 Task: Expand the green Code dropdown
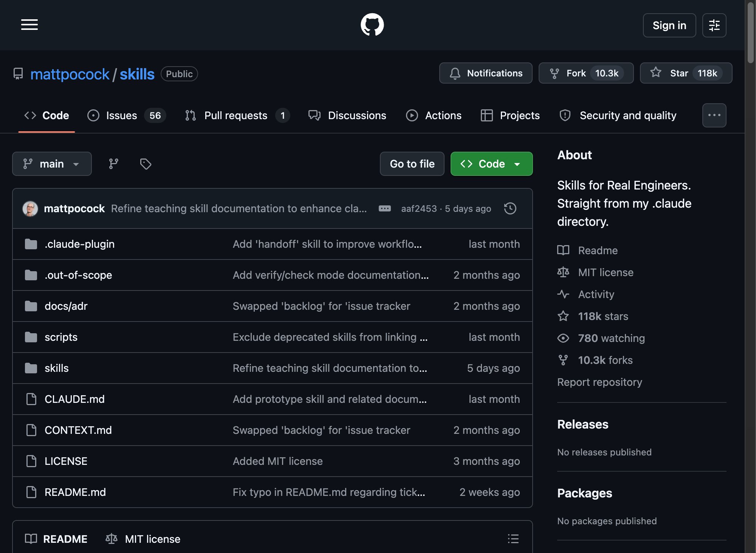[491, 164]
